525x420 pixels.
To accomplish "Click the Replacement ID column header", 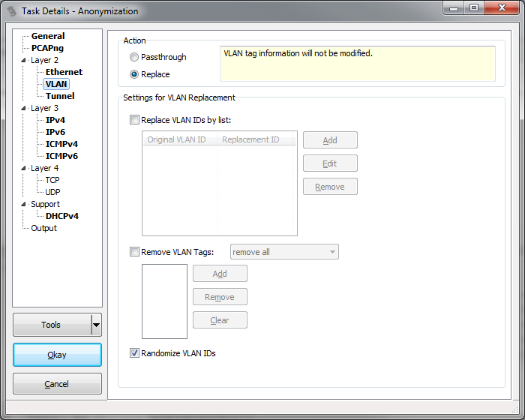I will 255,139.
